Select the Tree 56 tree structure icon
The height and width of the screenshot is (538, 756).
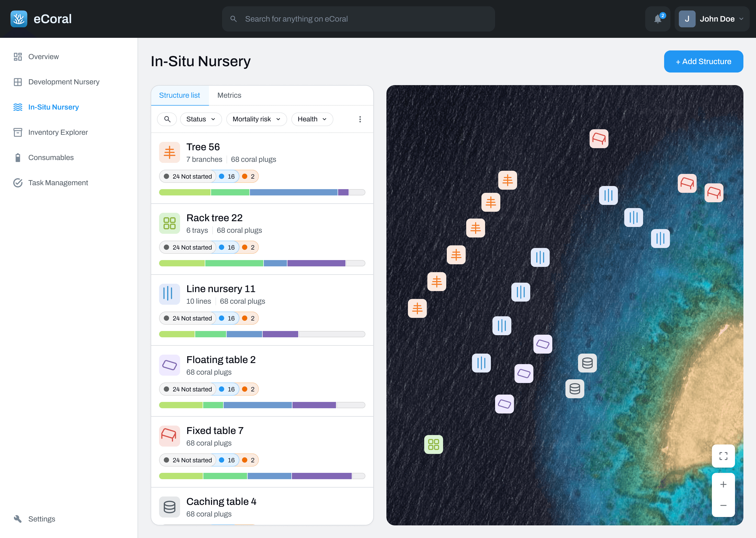click(170, 152)
